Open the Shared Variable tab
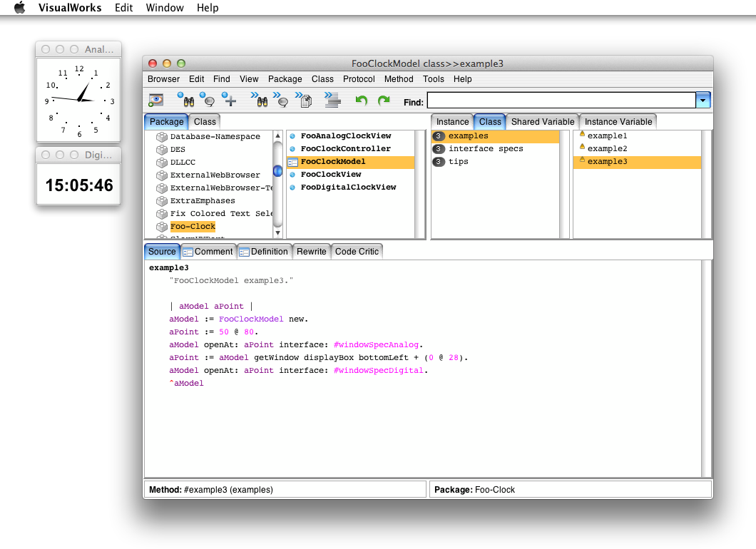Image resolution: width=756 pixels, height=549 pixels. click(543, 122)
